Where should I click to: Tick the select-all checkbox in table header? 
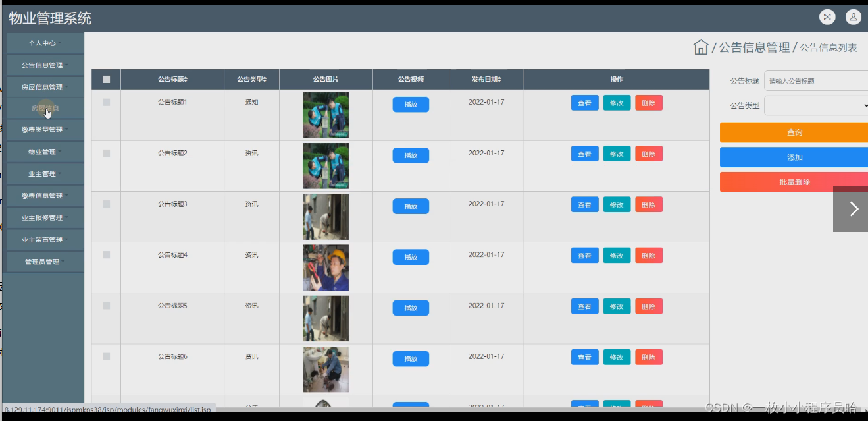point(107,80)
